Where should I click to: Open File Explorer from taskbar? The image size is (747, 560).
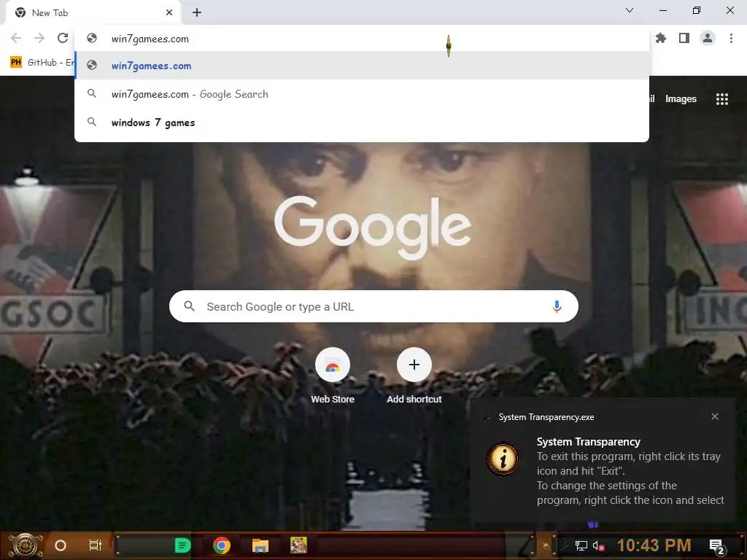tap(260, 545)
